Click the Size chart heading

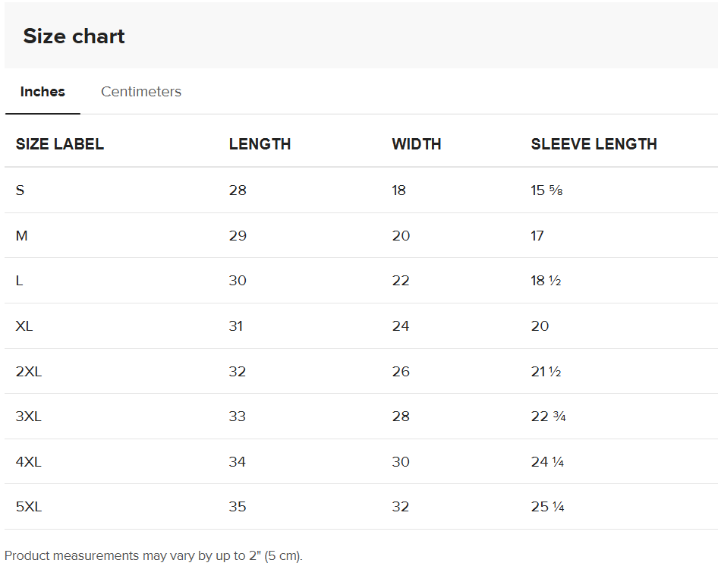[74, 36]
